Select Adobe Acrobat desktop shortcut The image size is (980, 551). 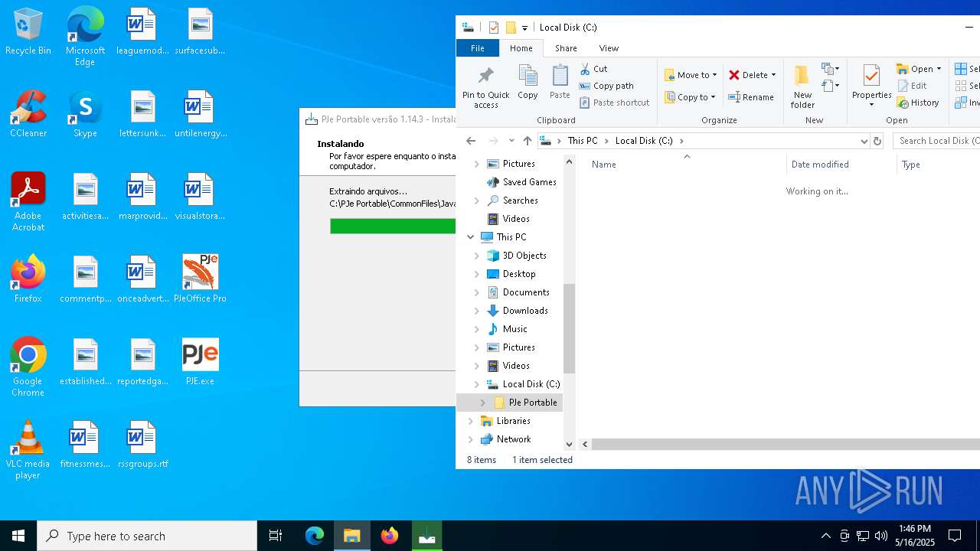pyautogui.click(x=28, y=202)
